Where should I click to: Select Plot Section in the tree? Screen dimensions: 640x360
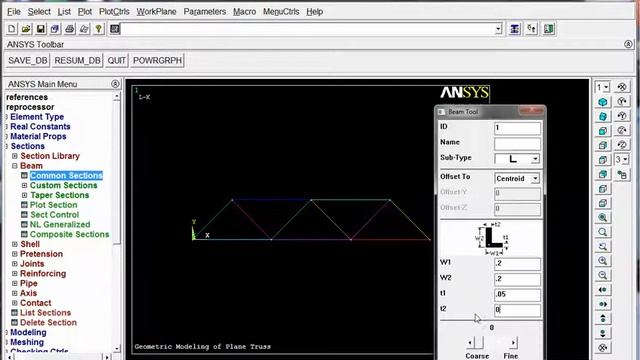point(53,205)
